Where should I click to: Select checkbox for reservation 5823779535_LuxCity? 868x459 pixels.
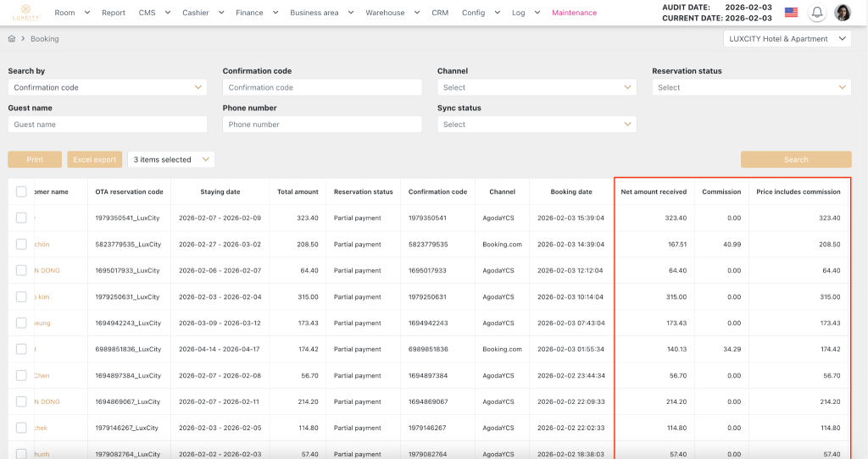[x=21, y=244]
